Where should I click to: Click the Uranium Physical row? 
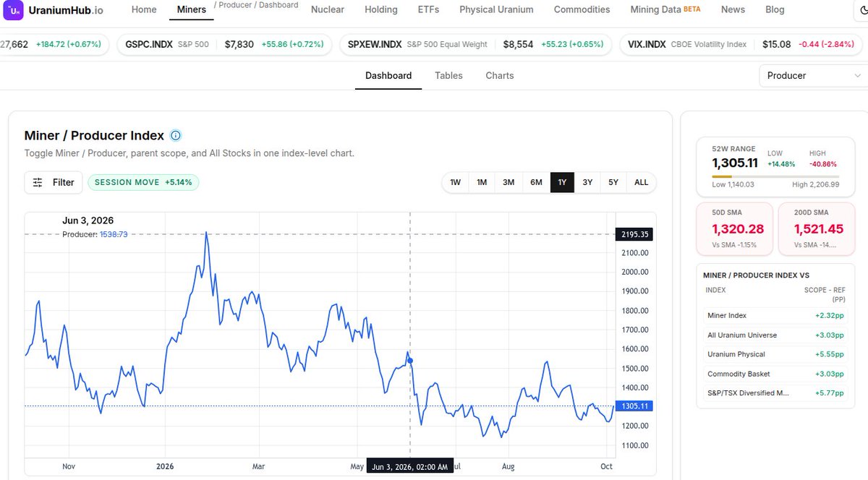pos(775,354)
